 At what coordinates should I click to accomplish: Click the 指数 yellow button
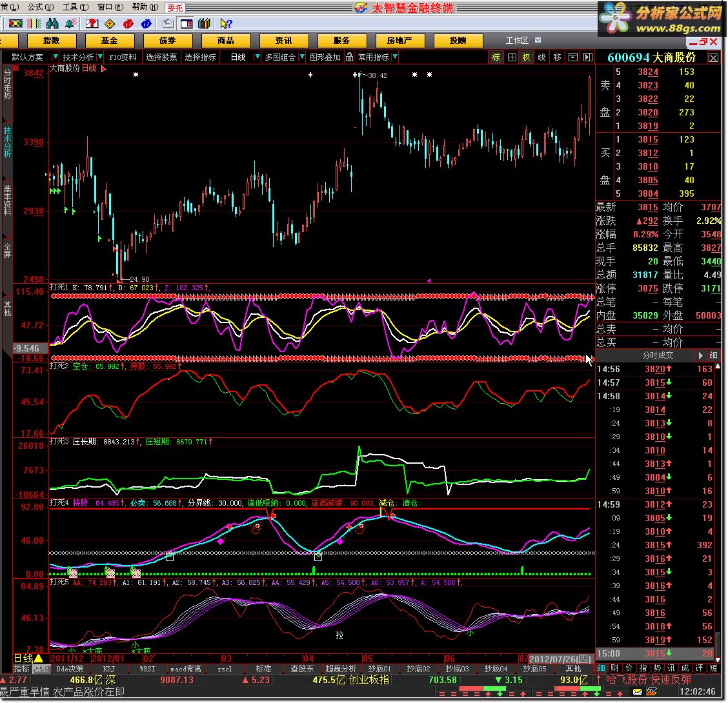pyautogui.click(x=51, y=41)
